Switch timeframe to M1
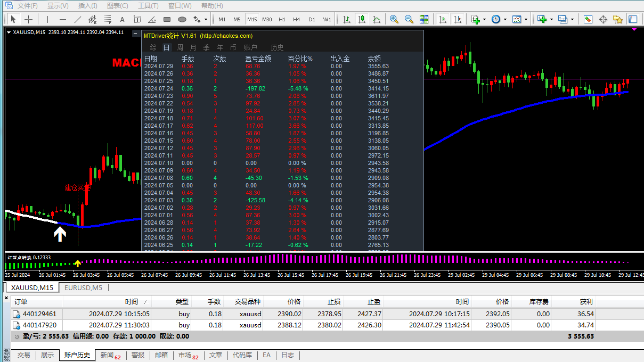Viewport: 644px width, 362px height. click(222, 19)
